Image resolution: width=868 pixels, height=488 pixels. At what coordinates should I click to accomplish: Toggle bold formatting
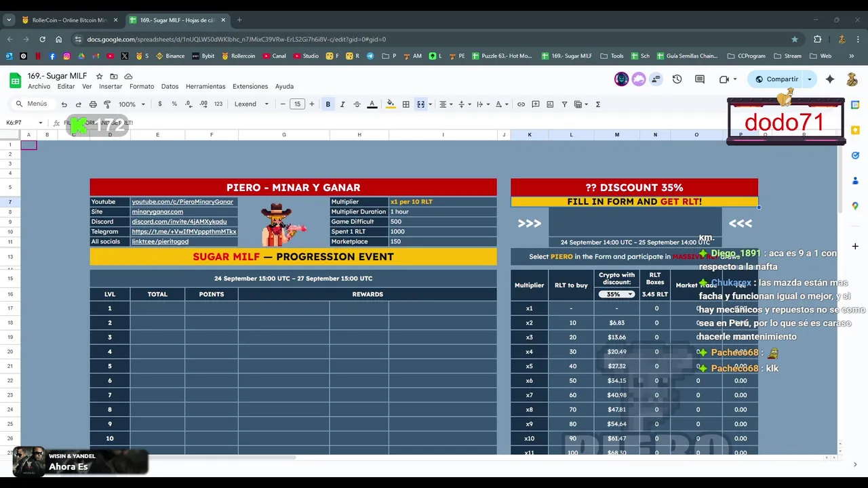(x=328, y=104)
